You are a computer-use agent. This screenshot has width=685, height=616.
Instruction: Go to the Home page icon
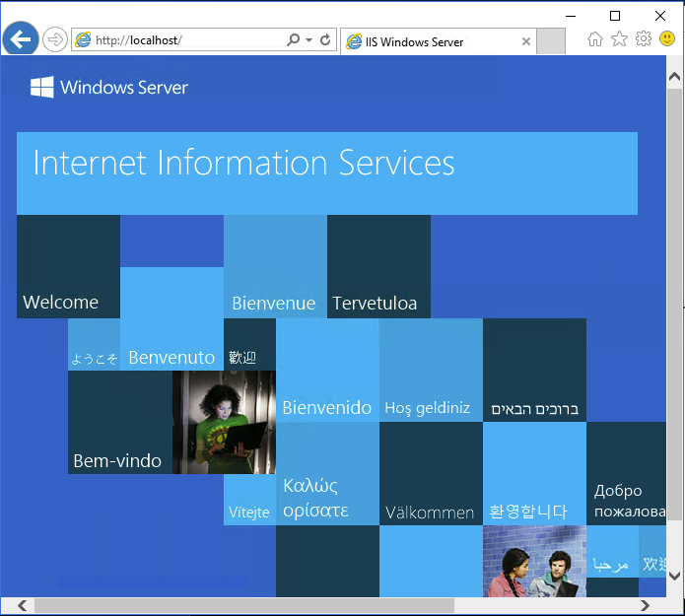click(x=595, y=38)
